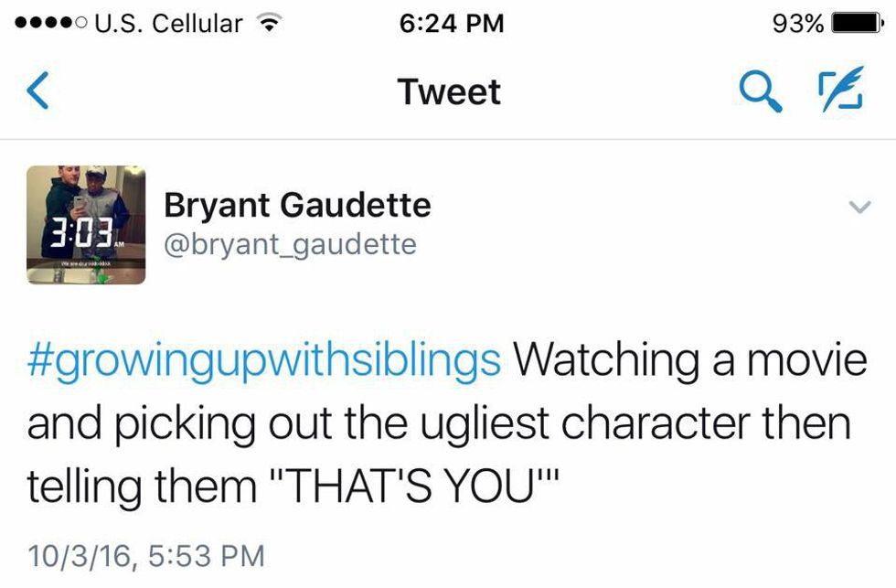This screenshot has width=896, height=588.
Task: Expand the tweet options chevron
Action: (859, 208)
